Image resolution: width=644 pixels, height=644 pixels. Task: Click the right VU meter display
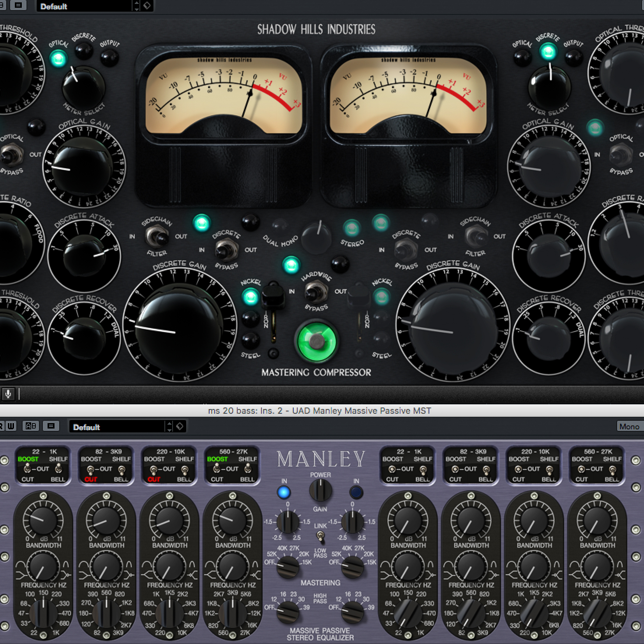click(x=408, y=95)
